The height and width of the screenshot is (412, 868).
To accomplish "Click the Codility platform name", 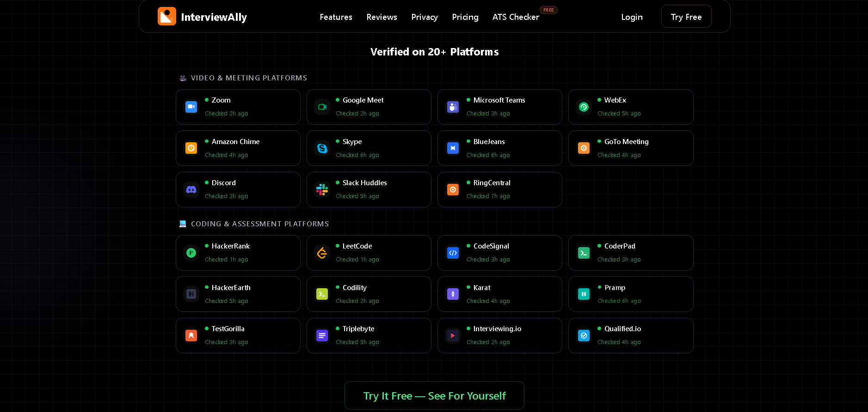I will click(x=354, y=288).
